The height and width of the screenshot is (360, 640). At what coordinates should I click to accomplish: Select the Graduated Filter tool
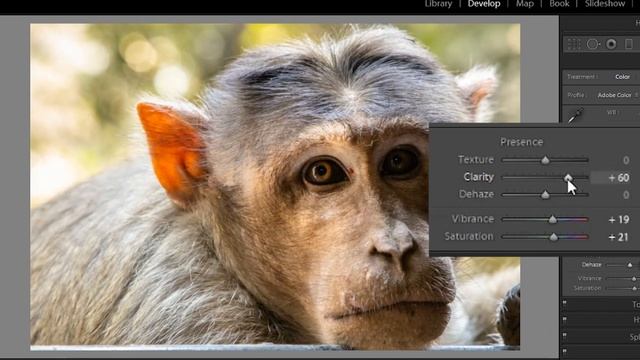(629, 44)
